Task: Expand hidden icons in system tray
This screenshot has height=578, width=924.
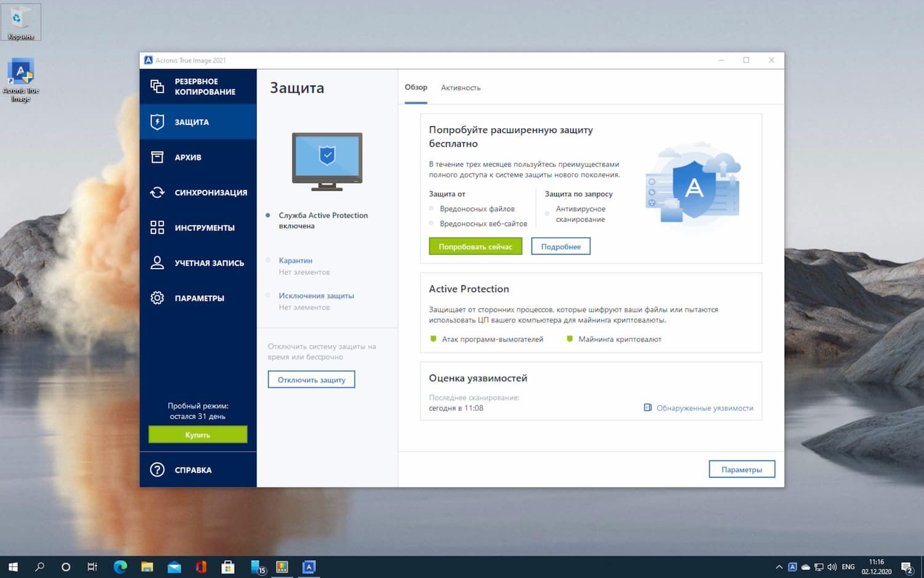Action: pos(779,566)
